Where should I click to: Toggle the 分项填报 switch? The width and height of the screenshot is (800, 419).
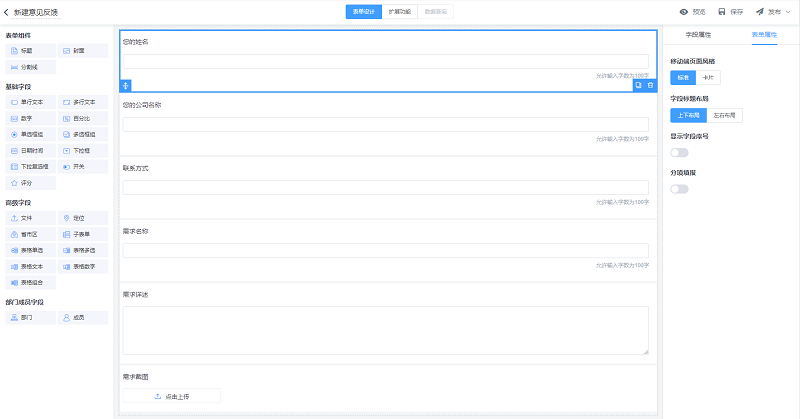(679, 188)
